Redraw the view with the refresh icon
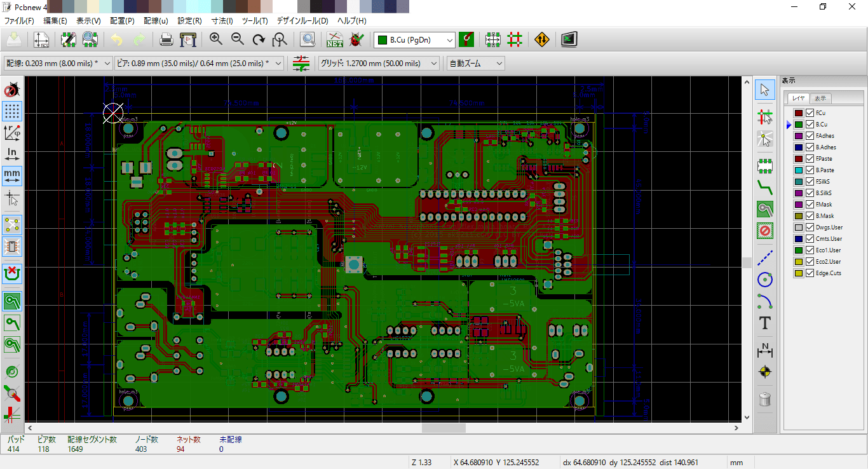 [x=259, y=39]
